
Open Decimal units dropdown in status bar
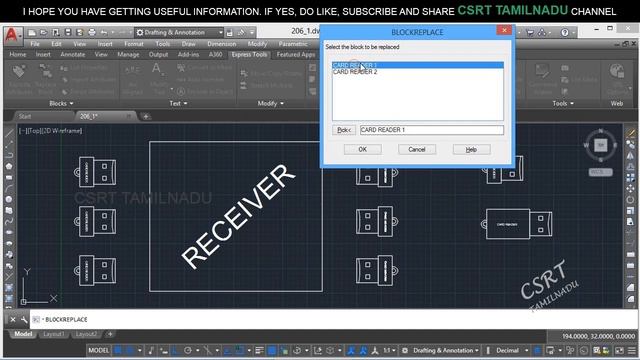(x=512, y=350)
